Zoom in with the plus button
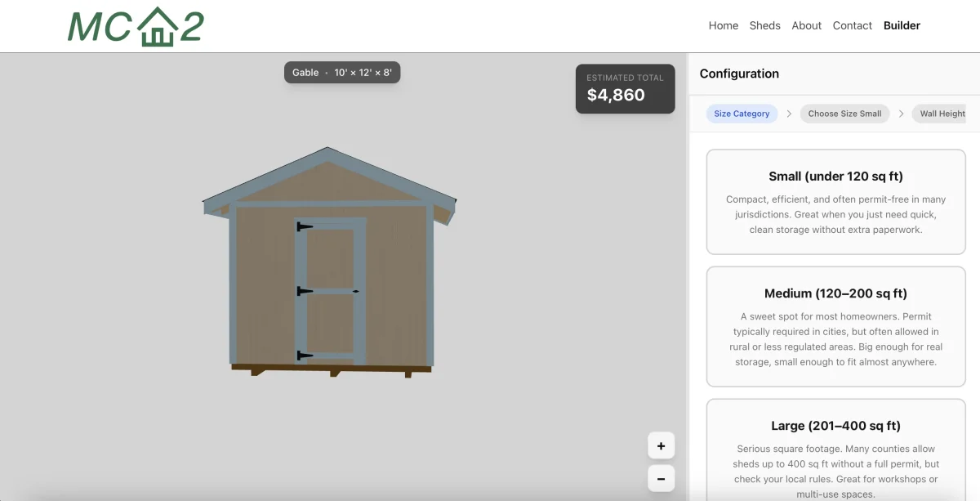This screenshot has width=980, height=501. pyautogui.click(x=661, y=446)
